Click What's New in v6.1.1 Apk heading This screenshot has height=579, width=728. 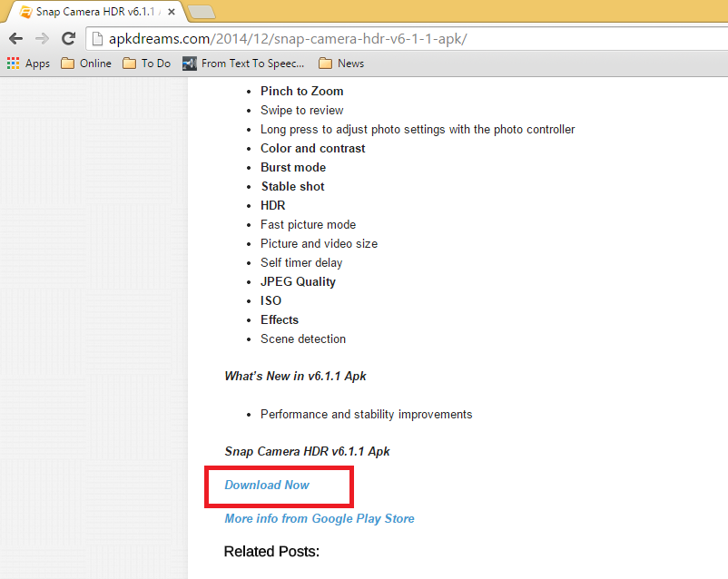(295, 376)
